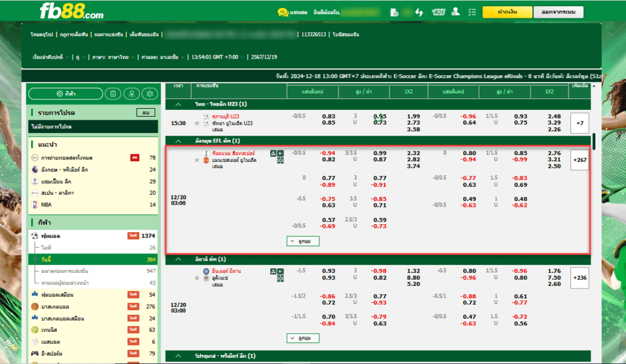This screenshot has height=364, width=626.
Task: Collapse the โปรตุเกส - พรีเมียร์ ลีก league section
Action: pyautogui.click(x=178, y=356)
